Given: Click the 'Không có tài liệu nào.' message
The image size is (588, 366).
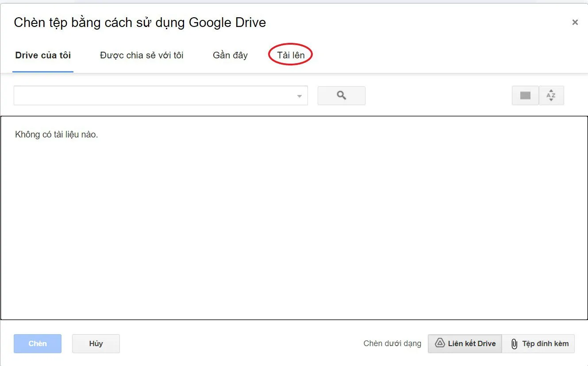Looking at the screenshot, I should 57,134.
